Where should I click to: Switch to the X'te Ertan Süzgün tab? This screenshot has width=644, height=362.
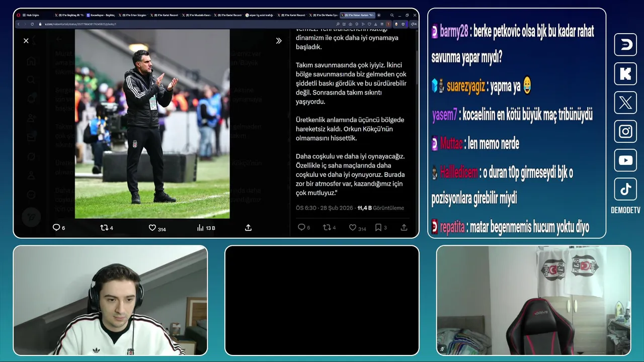click(132, 15)
